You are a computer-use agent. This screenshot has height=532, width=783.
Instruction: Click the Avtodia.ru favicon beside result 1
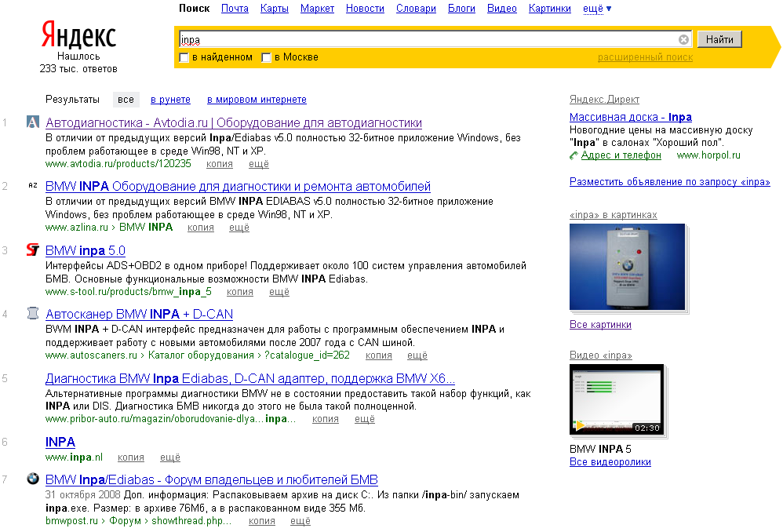[32, 122]
